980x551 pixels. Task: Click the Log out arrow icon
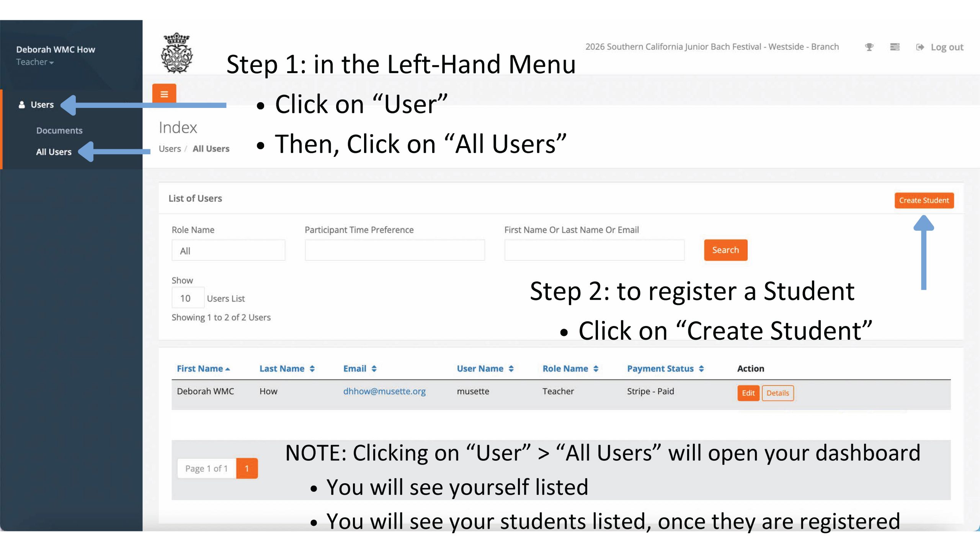pos(920,47)
